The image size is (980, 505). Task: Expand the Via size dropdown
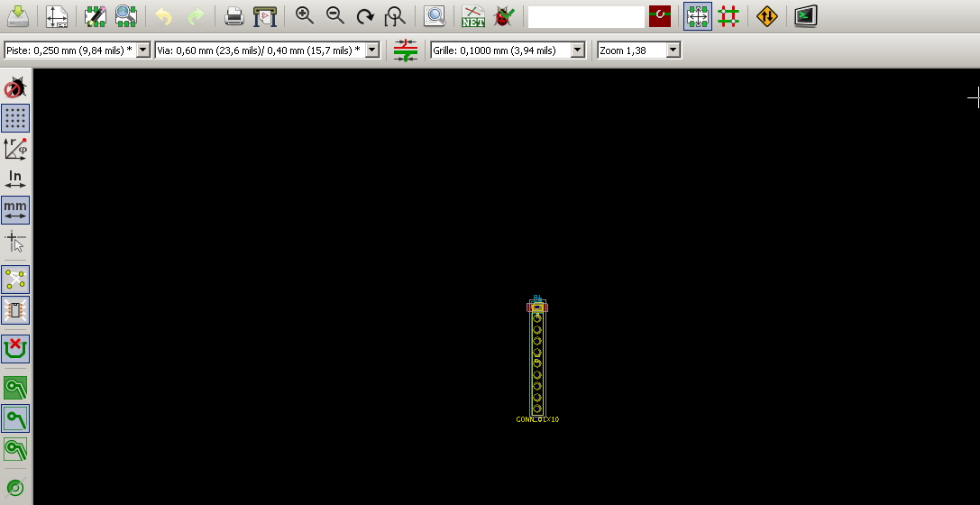coord(372,50)
